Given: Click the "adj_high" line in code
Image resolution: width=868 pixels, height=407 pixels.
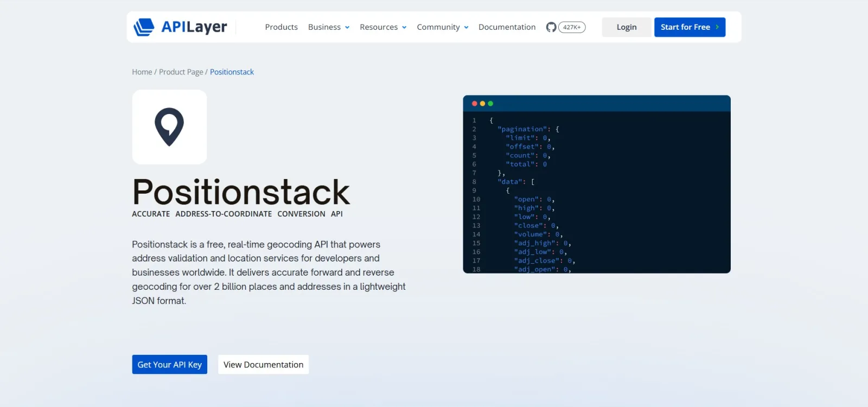Looking at the screenshot, I should [x=542, y=243].
